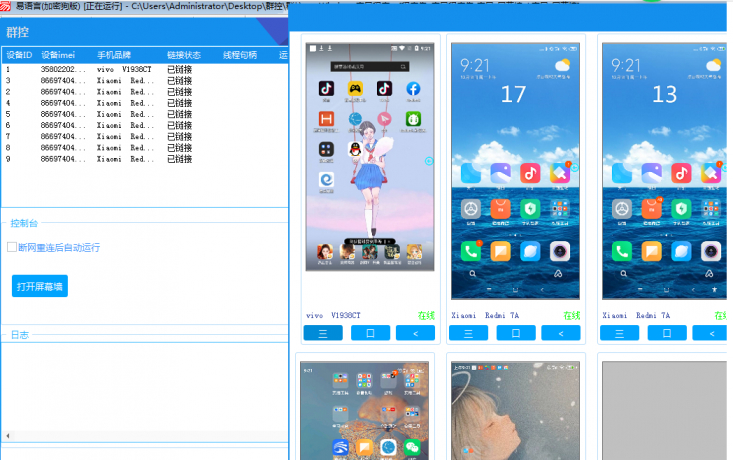Select device row with ID 6
Screen dimensions: 733x460
pyautogui.click(x=145, y=125)
